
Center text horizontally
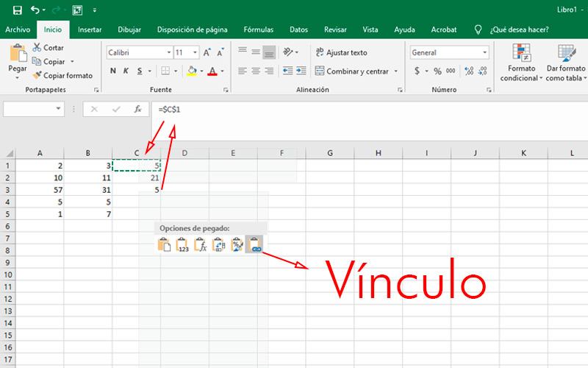pyautogui.click(x=256, y=71)
